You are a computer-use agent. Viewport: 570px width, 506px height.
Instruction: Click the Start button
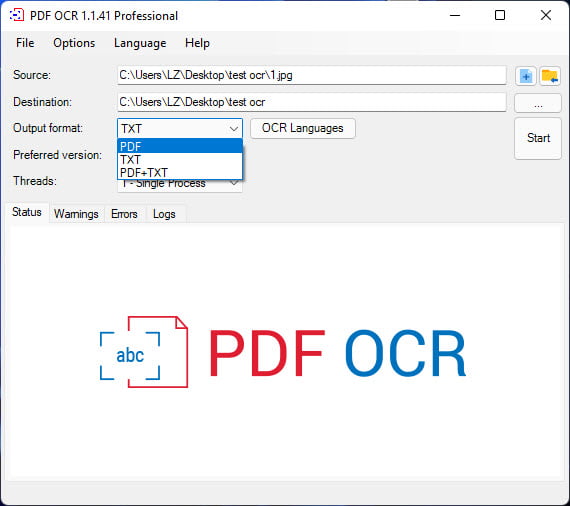[x=538, y=138]
